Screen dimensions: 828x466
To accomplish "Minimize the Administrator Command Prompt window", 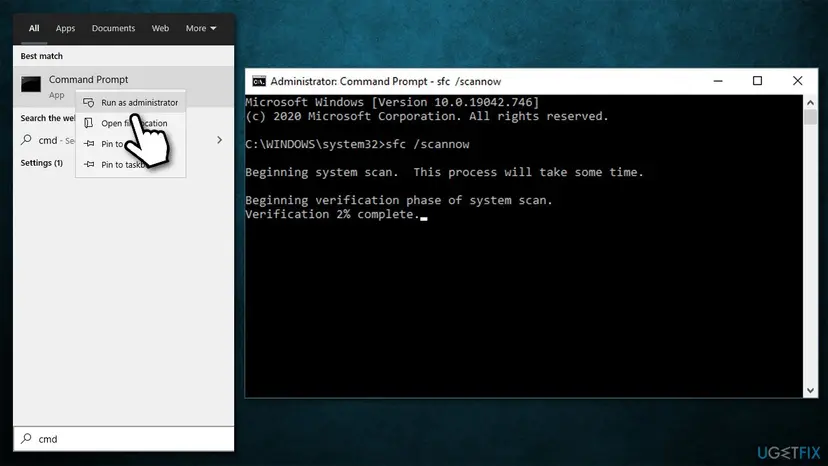I will [718, 81].
